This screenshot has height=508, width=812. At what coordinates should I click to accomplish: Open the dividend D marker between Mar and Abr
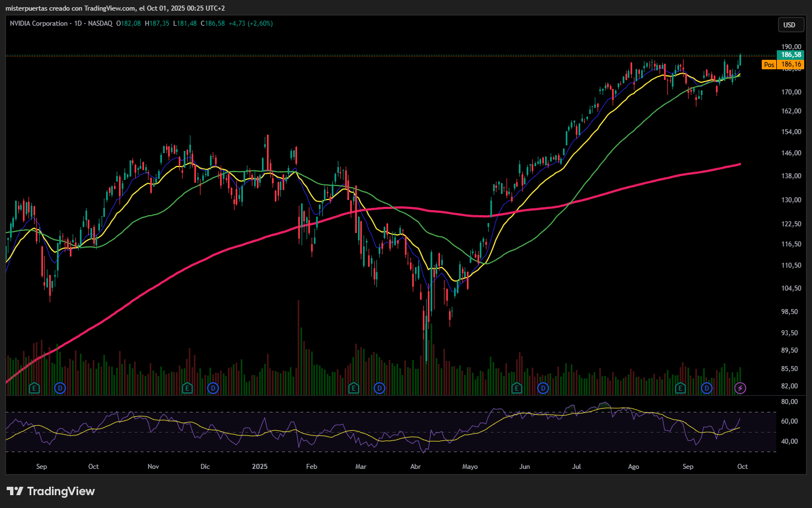[379, 388]
